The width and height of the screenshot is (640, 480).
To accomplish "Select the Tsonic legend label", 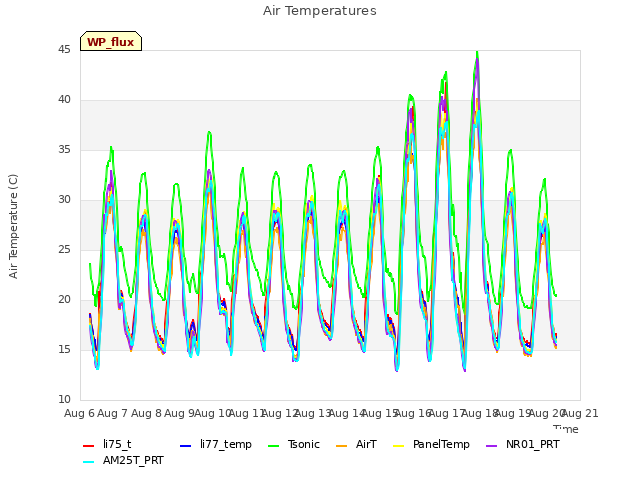I will [304, 444].
